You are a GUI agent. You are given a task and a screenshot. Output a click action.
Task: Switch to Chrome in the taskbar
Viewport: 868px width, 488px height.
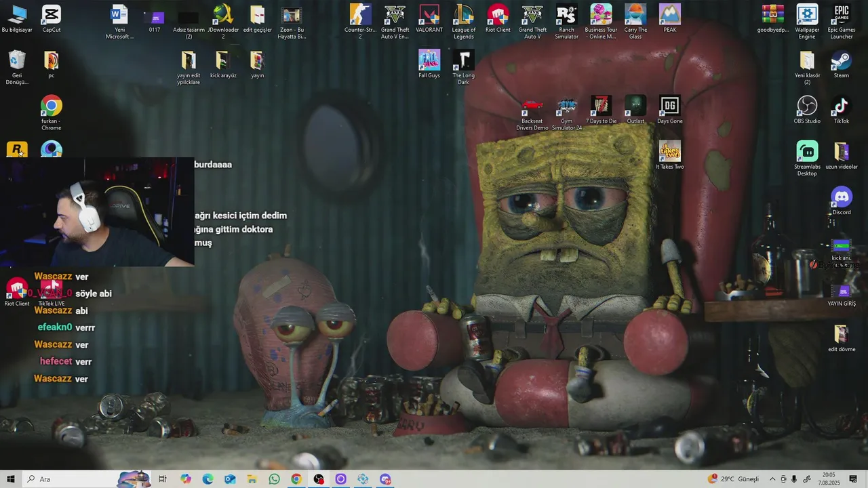coord(296,479)
